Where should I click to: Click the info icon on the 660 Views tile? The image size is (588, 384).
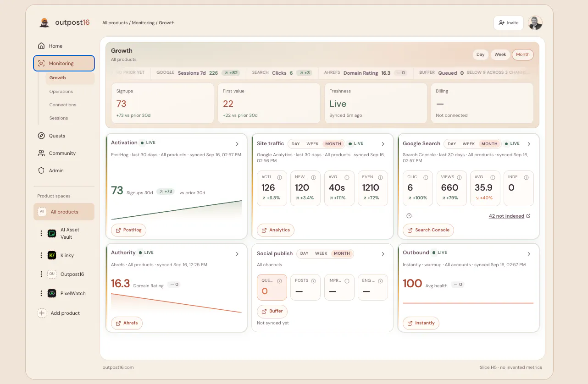click(459, 177)
